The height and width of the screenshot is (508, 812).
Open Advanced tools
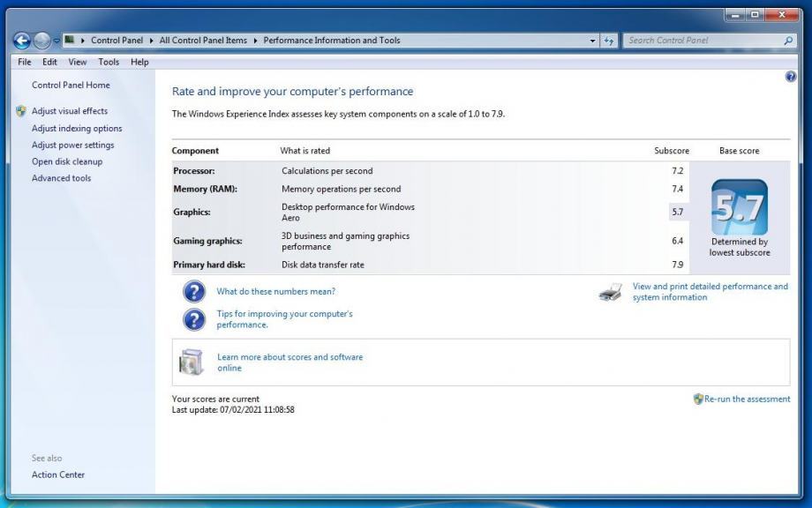tap(62, 178)
